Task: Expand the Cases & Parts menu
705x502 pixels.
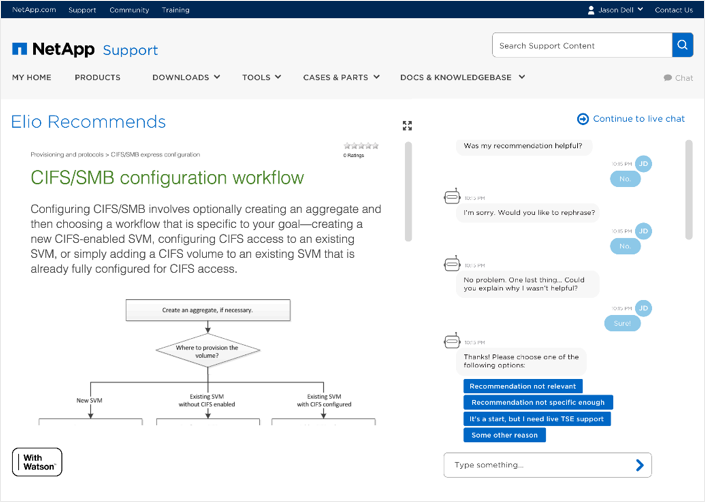Action: point(341,77)
